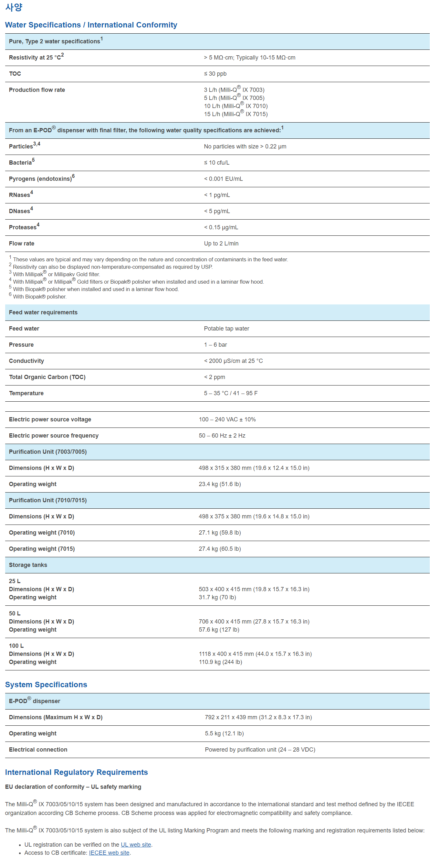430x868 pixels.
Task: Click the '사양' page title
Action: click(14, 7)
